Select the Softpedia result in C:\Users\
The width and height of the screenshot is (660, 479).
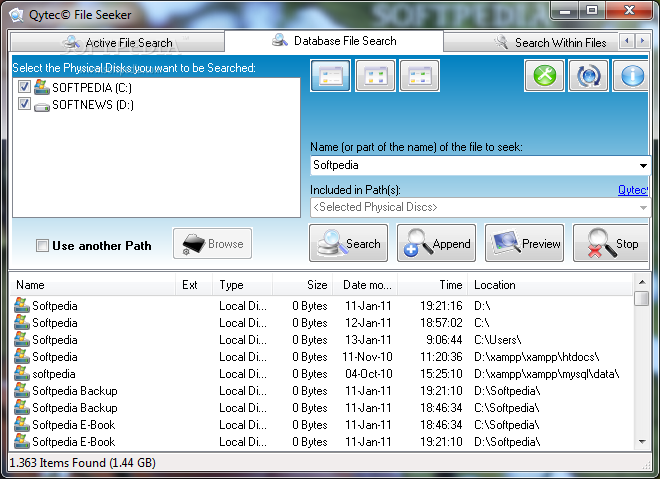click(322, 340)
